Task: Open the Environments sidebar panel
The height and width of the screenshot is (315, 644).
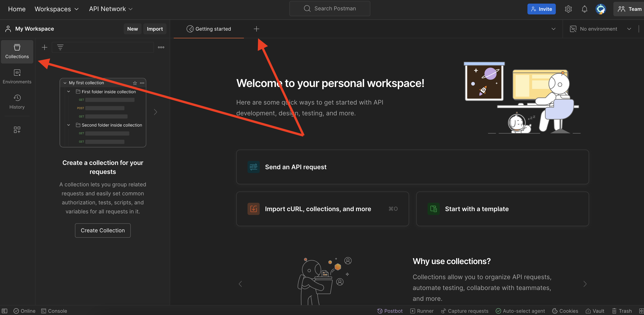Action: [17, 77]
